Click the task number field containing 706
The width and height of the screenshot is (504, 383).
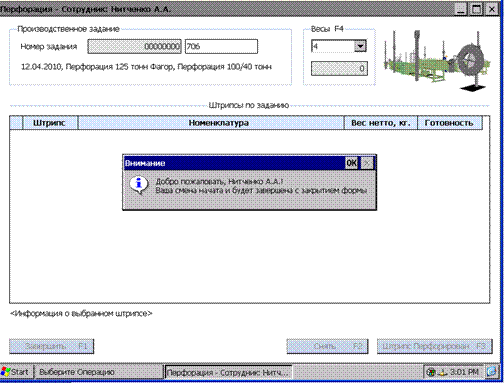click(x=221, y=46)
